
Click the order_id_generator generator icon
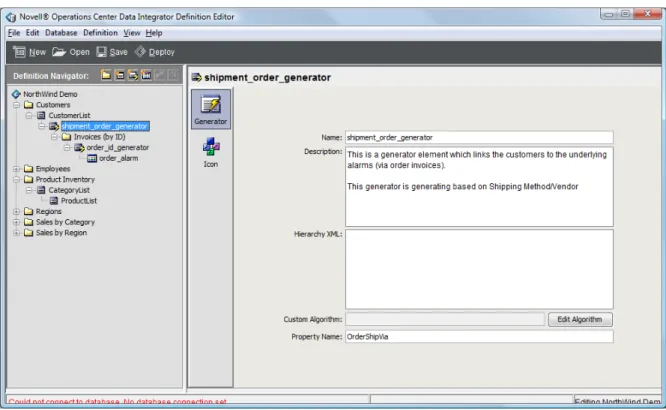pos(79,147)
